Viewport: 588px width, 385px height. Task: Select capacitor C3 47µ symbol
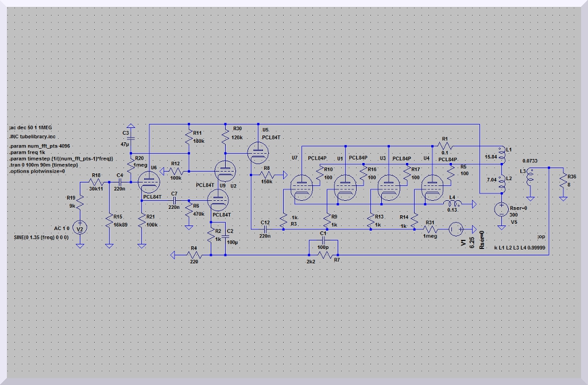[x=130, y=138]
